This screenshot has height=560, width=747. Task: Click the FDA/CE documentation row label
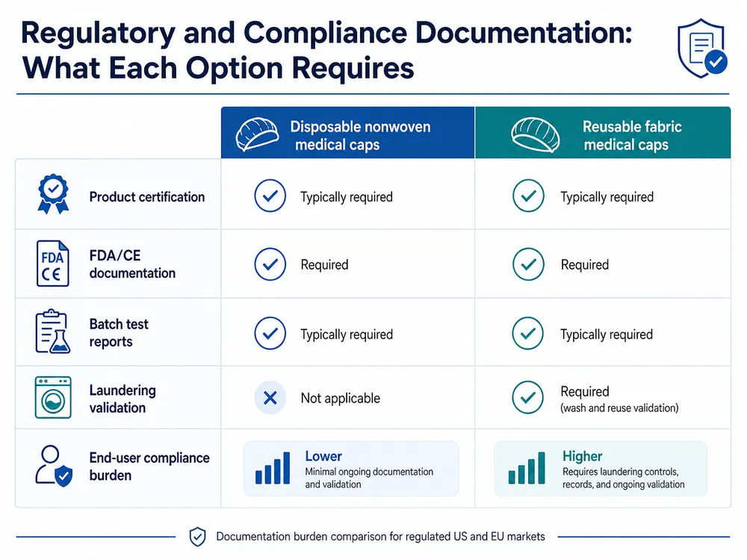(x=132, y=264)
